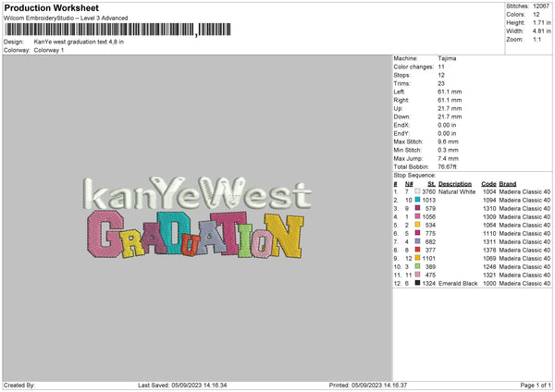Click 'Natural White' description in row 1
This screenshot has height=392, width=555.
click(457, 191)
